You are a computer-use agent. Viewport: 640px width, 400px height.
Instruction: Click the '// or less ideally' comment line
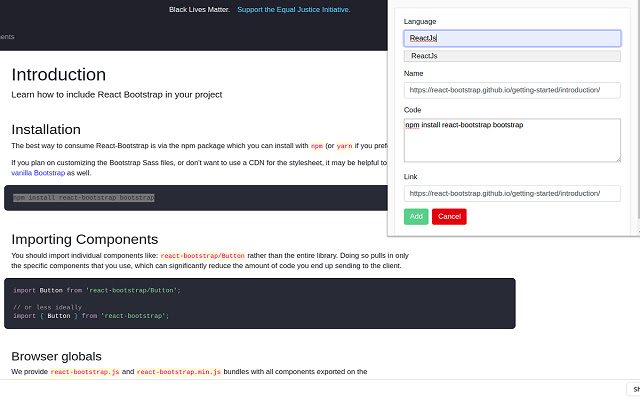tap(47, 307)
